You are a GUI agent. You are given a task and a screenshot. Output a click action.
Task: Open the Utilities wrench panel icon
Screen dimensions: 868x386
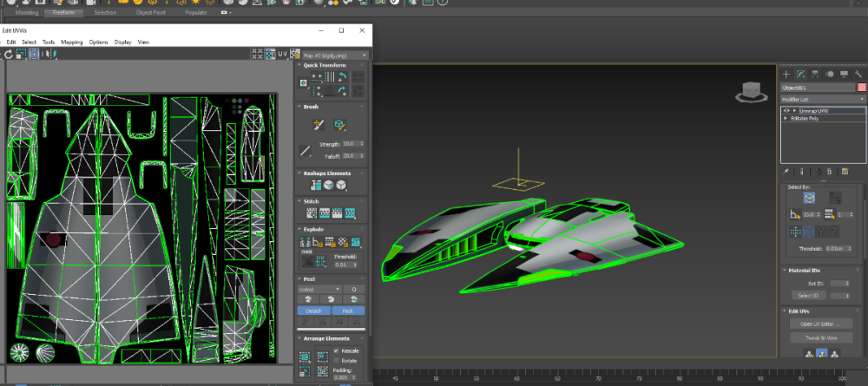[859, 75]
